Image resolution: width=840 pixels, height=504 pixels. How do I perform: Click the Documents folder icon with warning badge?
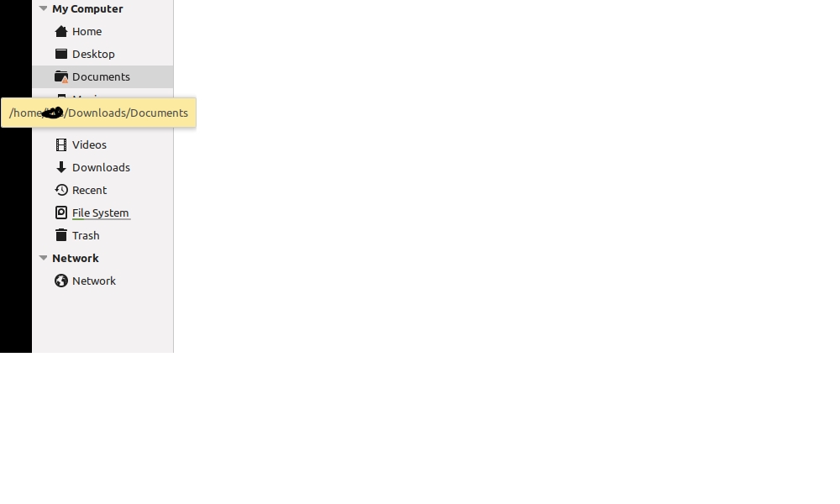tap(61, 77)
